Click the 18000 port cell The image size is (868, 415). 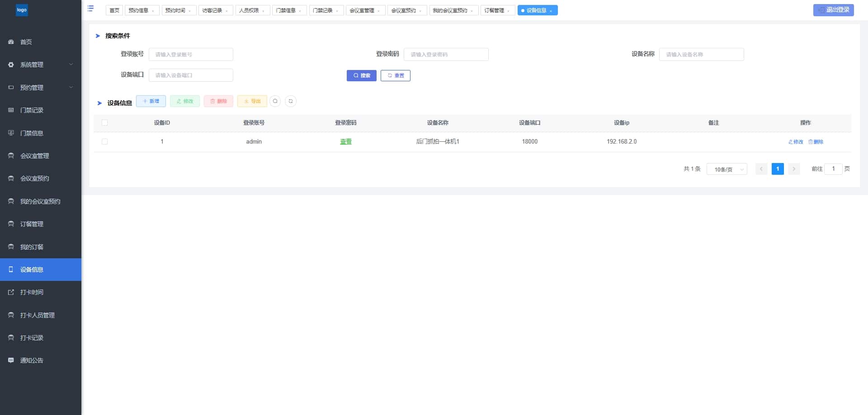(530, 142)
